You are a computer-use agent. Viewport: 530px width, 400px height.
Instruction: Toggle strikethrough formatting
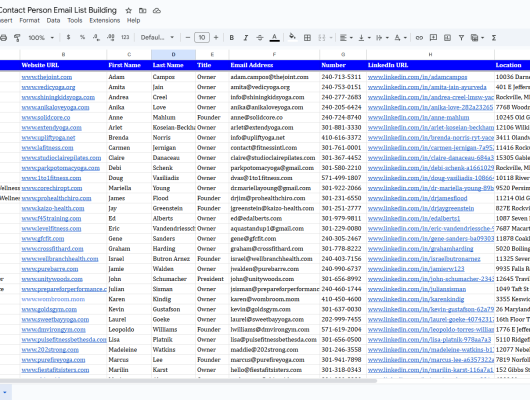tap(260, 38)
